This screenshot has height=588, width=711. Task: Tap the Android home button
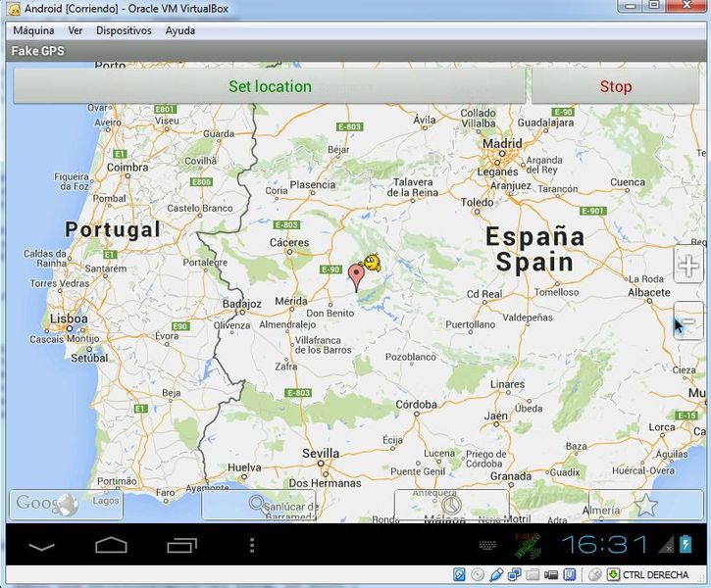tap(111, 545)
